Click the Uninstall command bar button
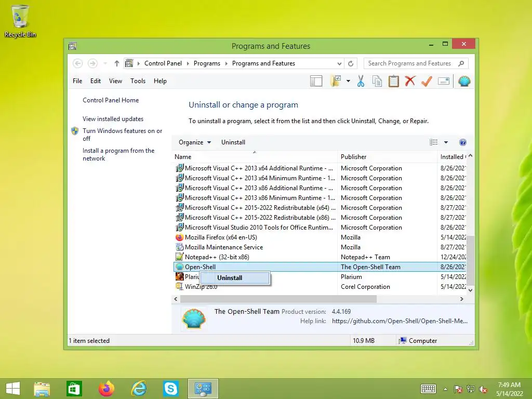 233,142
